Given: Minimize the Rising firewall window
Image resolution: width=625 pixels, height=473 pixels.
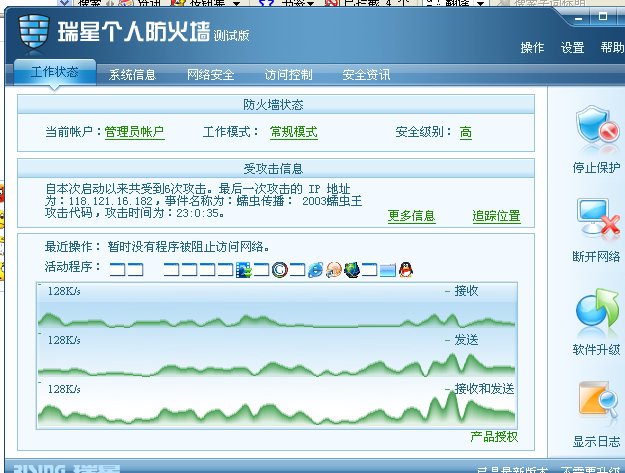Looking at the screenshot, I should click(579, 17).
